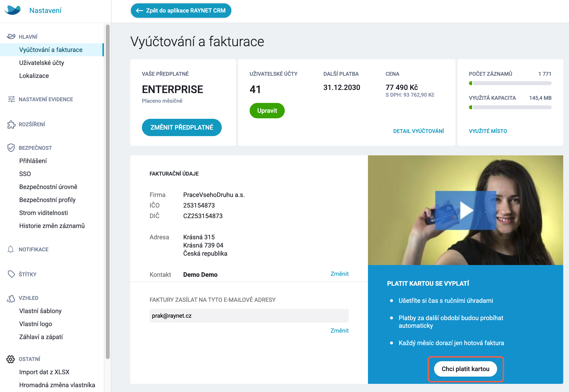Expand the Notifikace section

[34, 249]
